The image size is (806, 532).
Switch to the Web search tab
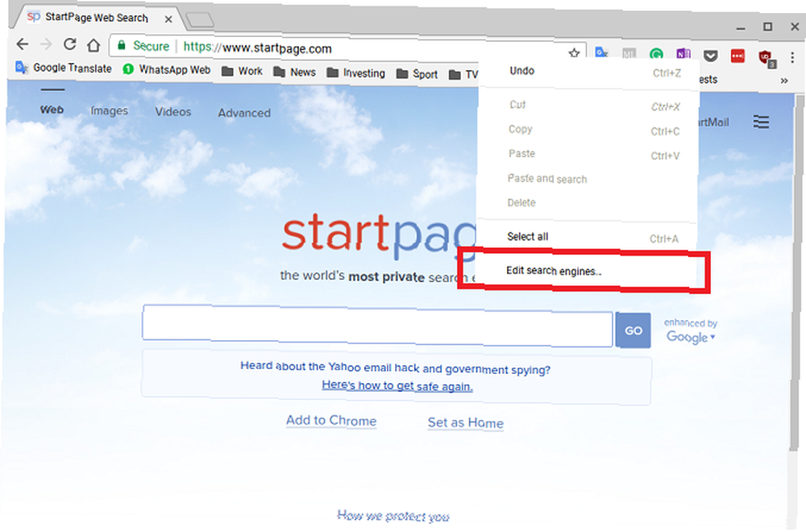point(52,110)
